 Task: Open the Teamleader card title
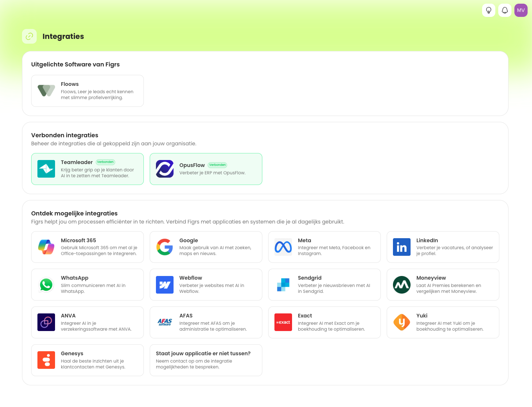[77, 162]
